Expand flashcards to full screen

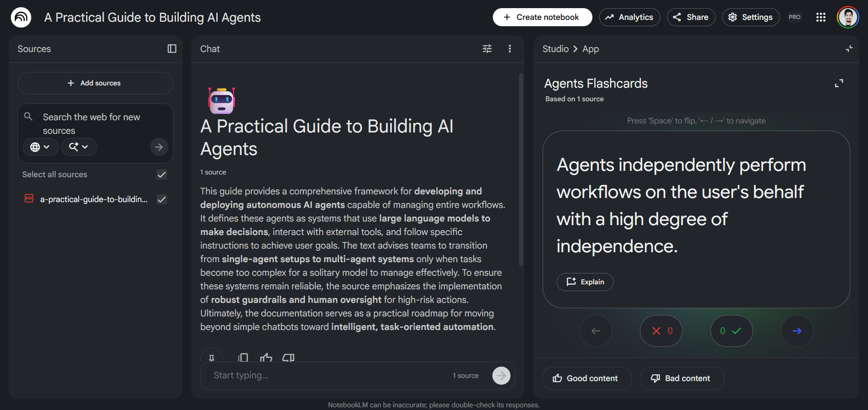[x=839, y=84]
